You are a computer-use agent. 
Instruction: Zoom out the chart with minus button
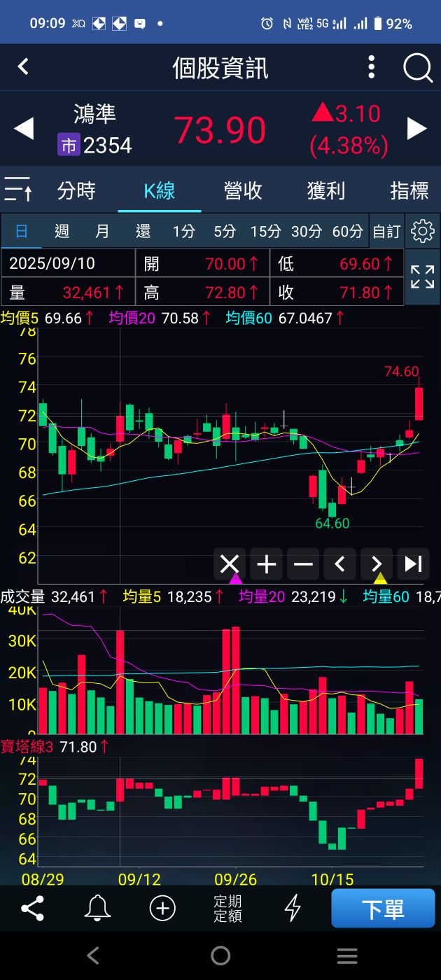[x=303, y=563]
